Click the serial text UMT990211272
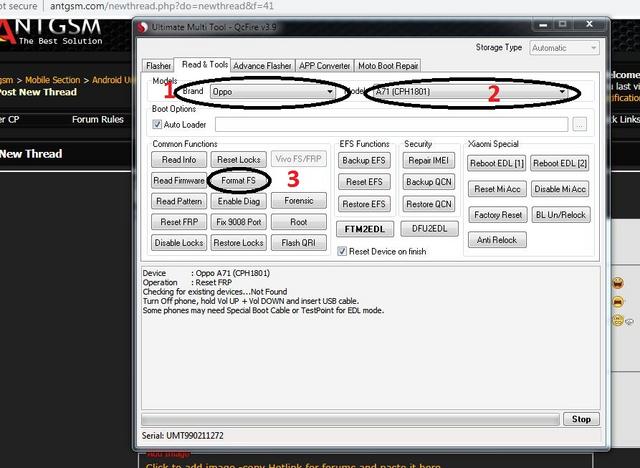This screenshot has height=468, width=640. point(195,436)
